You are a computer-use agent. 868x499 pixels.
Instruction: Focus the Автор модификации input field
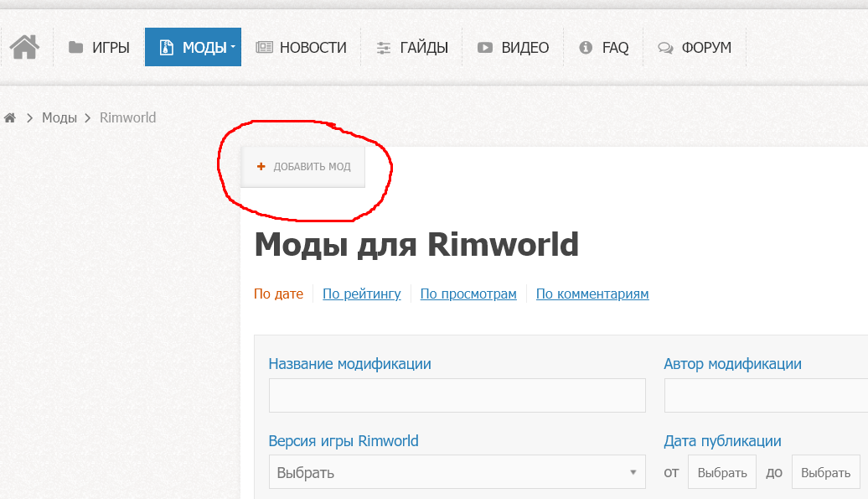[x=766, y=396]
